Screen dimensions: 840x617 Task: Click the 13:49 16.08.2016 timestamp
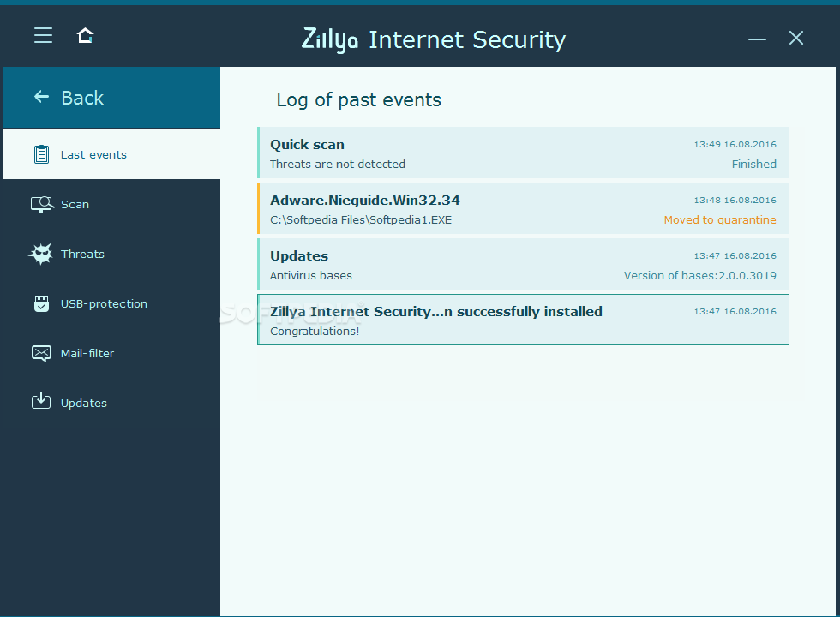(x=735, y=145)
